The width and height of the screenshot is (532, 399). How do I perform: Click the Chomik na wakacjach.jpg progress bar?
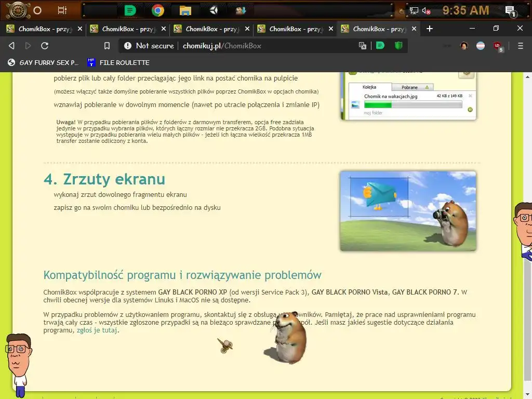413,105
